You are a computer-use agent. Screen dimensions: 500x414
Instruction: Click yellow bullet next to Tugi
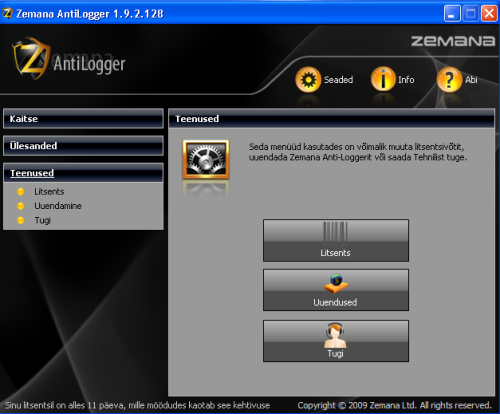click(21, 220)
